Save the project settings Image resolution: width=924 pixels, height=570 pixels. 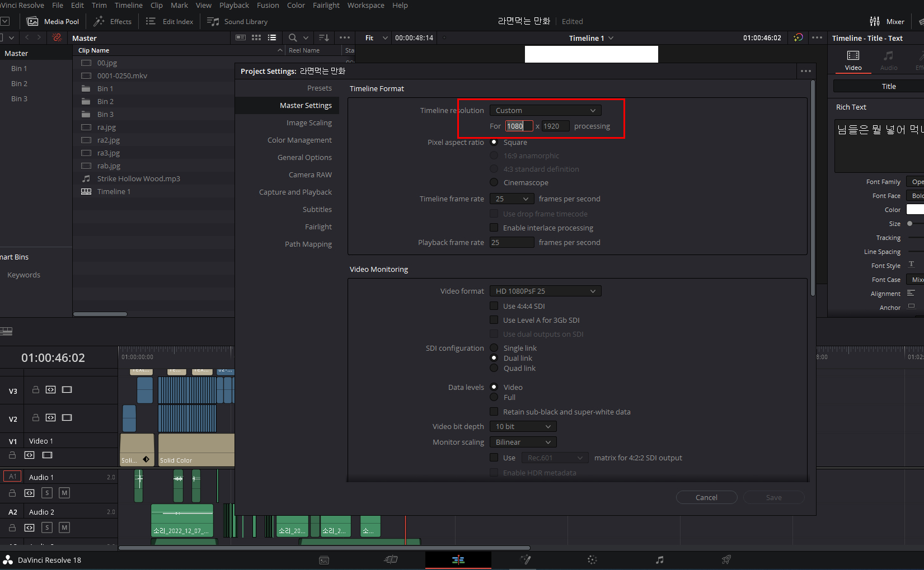[773, 497]
